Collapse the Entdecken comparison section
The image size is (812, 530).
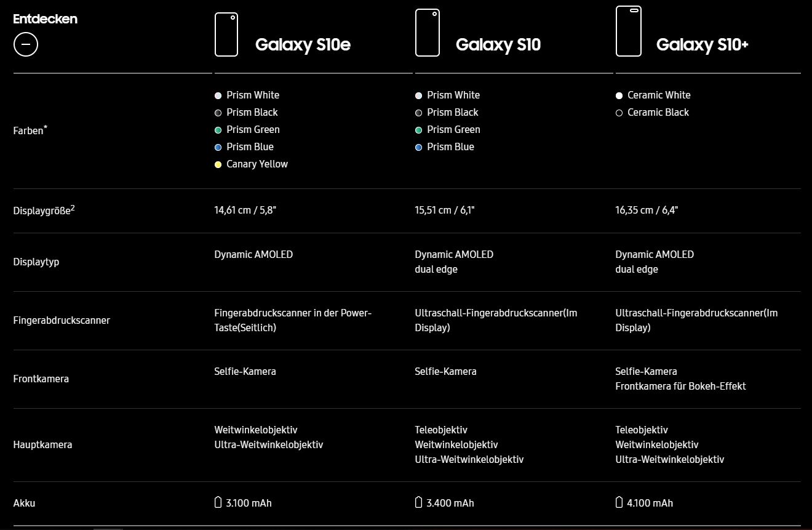[x=26, y=44]
